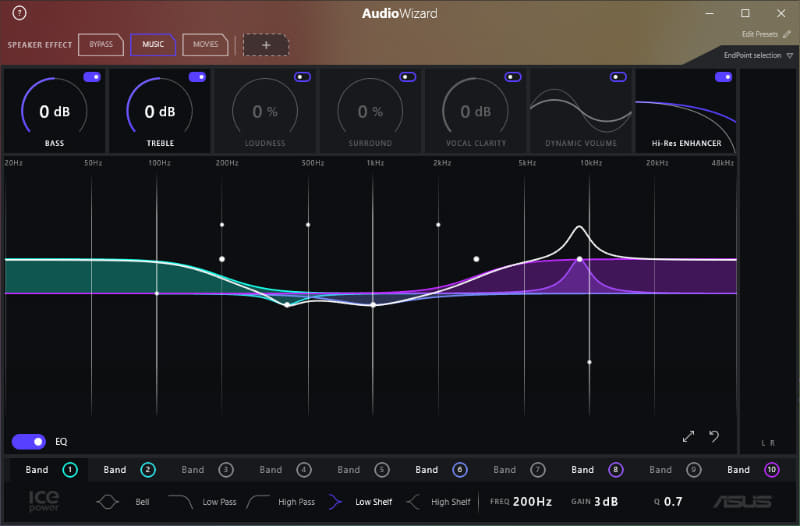Click the DYNAMIC VOLUME curve graphic
800x526 pixels.
581,111
